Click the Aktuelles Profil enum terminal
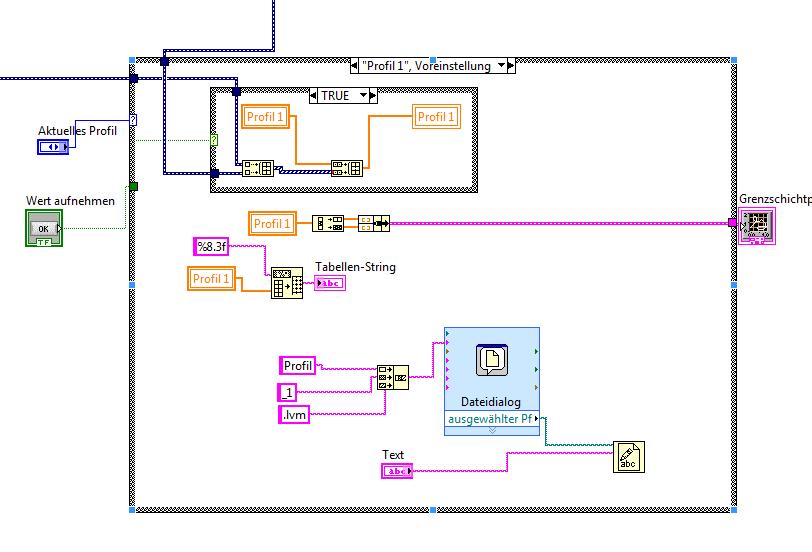 (x=53, y=147)
